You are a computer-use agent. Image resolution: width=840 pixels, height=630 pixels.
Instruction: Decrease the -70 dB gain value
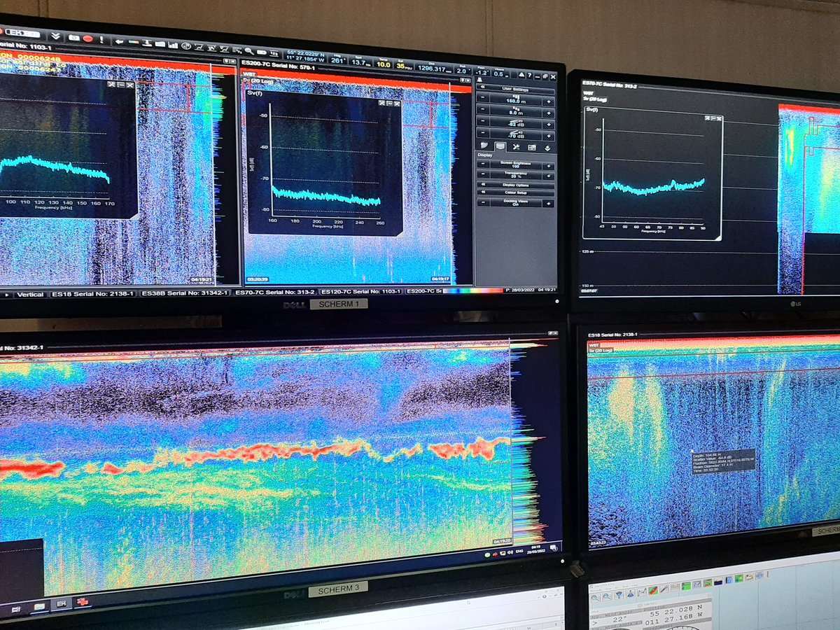[x=483, y=133]
